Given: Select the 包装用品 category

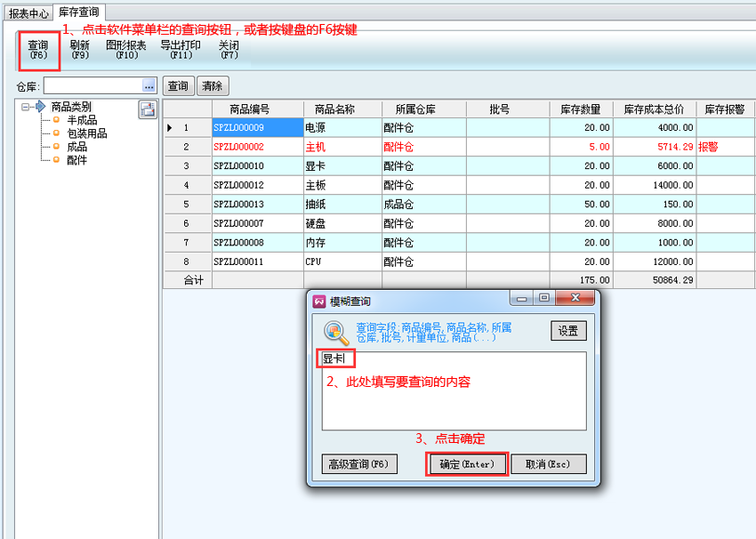Looking at the screenshot, I should [87, 133].
